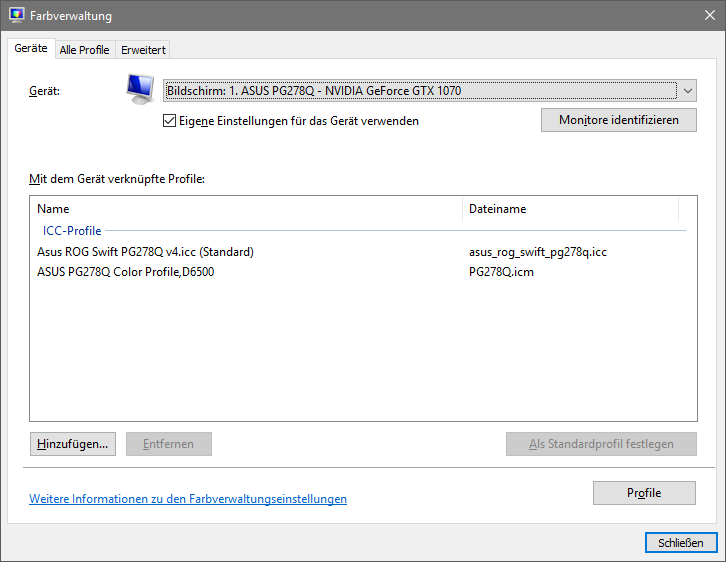Image resolution: width=726 pixels, height=562 pixels.
Task: Click filename PG278Q.icm
Action: click(x=501, y=272)
